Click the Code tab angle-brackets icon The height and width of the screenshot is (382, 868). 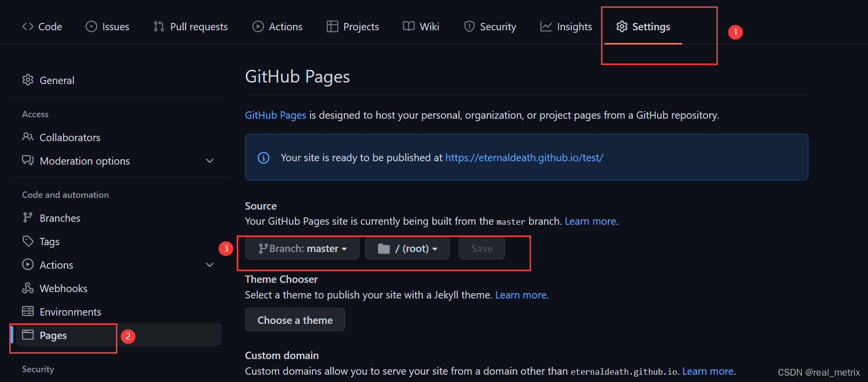click(x=28, y=26)
